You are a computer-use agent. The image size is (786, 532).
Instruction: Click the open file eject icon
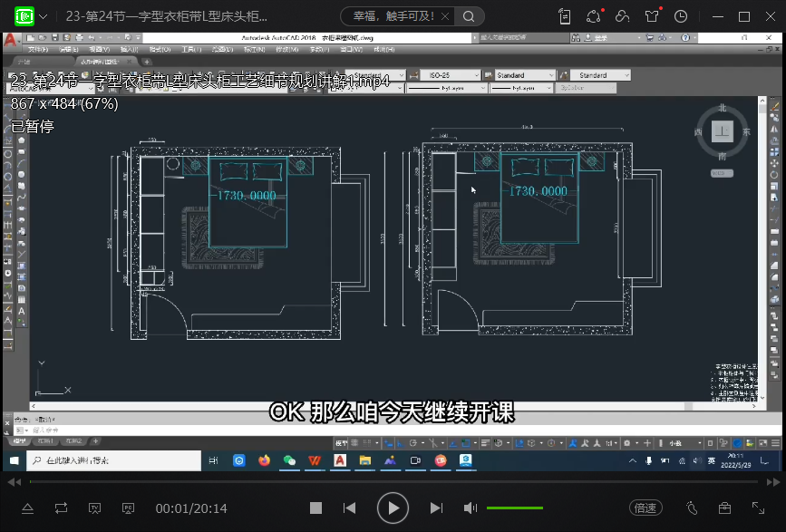tap(27, 508)
